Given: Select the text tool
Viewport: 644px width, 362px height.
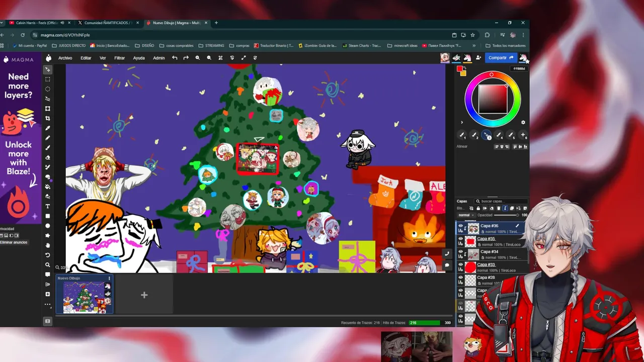Looking at the screenshot, I should pos(48,206).
